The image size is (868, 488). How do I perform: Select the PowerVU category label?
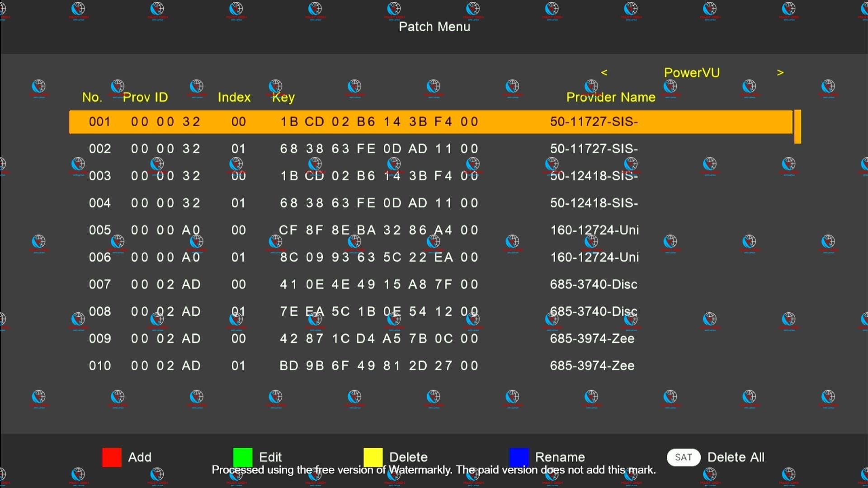tap(691, 73)
